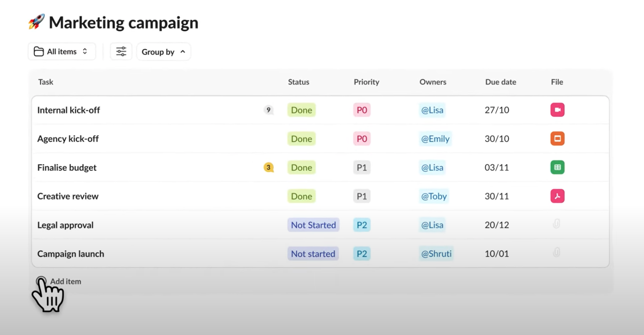
Task: Click the paperclip icon on Legal approval
Action: pos(557,224)
